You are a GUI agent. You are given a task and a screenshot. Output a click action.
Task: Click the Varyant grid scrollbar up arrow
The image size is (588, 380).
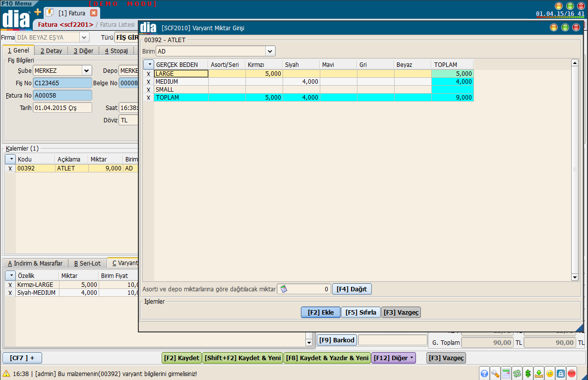coord(575,62)
